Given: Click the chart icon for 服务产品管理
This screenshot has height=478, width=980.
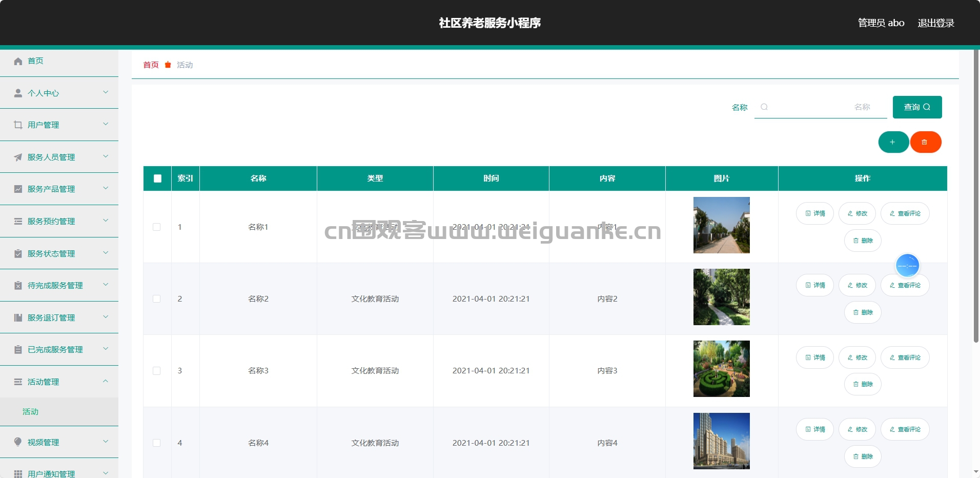Looking at the screenshot, I should [x=18, y=189].
